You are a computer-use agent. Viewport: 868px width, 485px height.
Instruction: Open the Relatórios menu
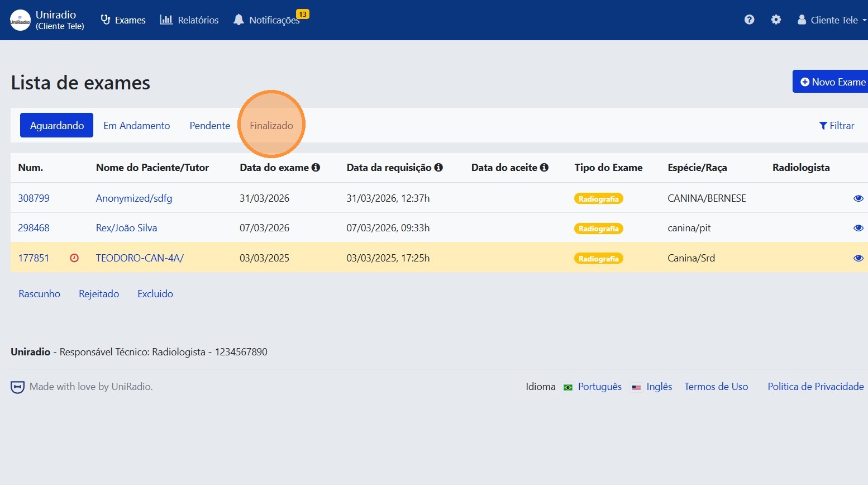click(x=189, y=20)
